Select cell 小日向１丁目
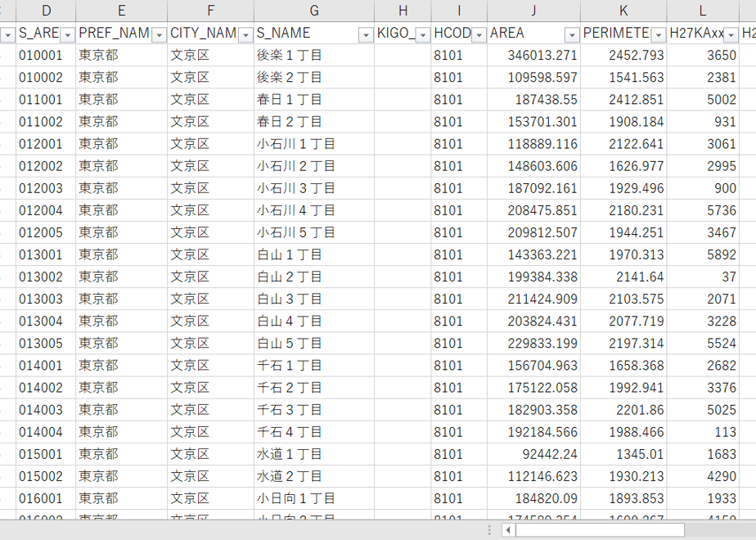The height and width of the screenshot is (540, 756). pos(314,498)
